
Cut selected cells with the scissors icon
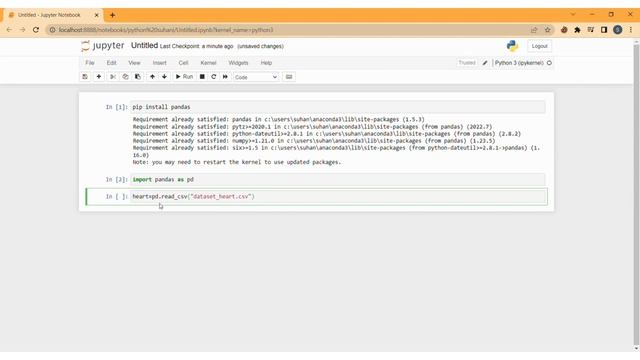click(113, 77)
